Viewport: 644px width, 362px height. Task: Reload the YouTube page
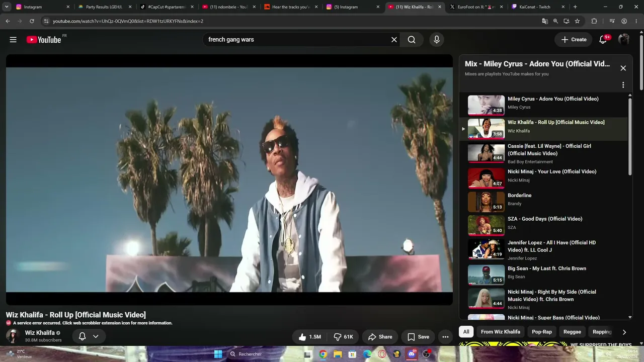click(32, 21)
